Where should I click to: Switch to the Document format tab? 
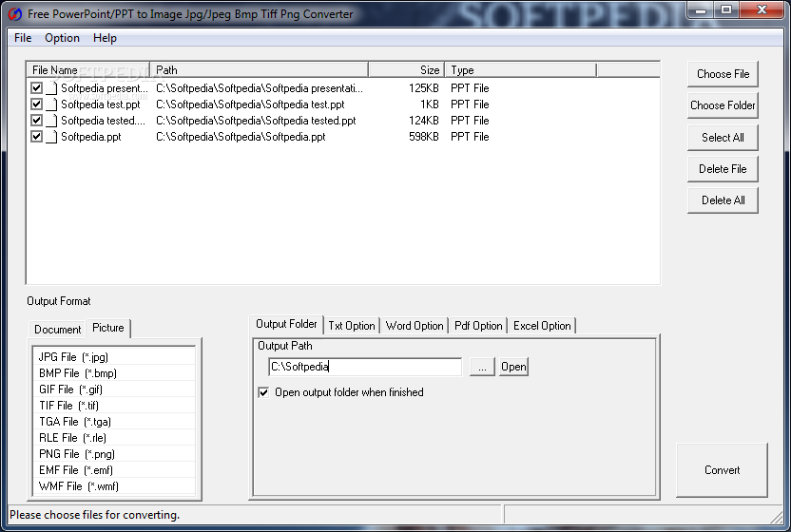(57, 330)
